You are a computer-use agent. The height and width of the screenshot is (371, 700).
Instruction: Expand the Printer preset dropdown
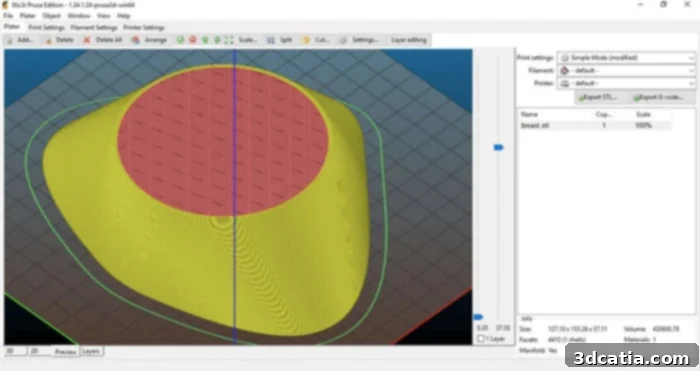click(x=691, y=83)
